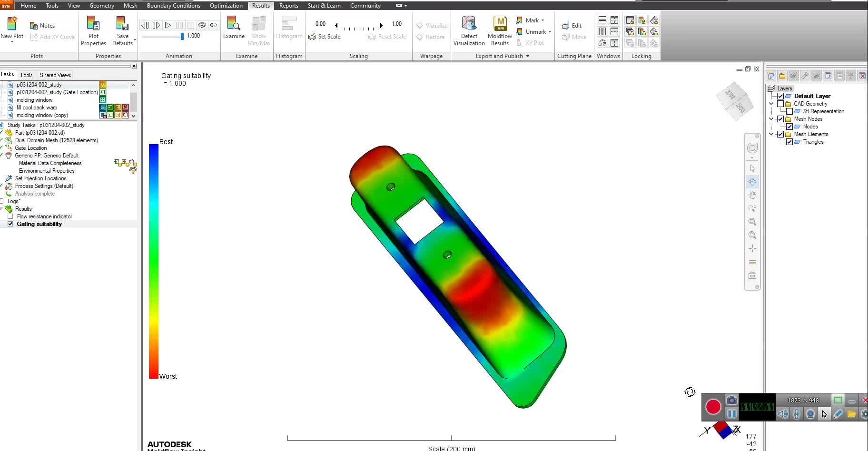Toggle animation loop mode

[x=202, y=25]
